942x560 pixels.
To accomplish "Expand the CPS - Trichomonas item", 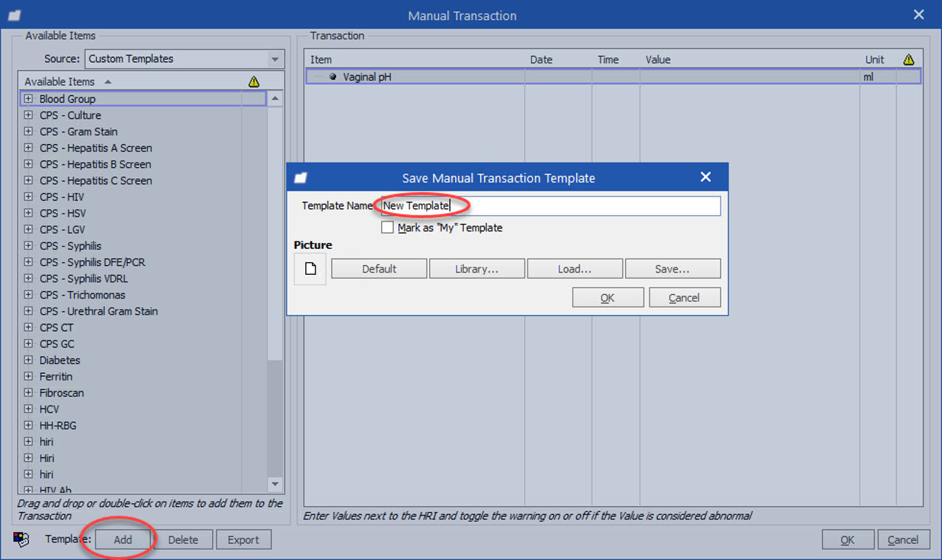I will coord(28,295).
